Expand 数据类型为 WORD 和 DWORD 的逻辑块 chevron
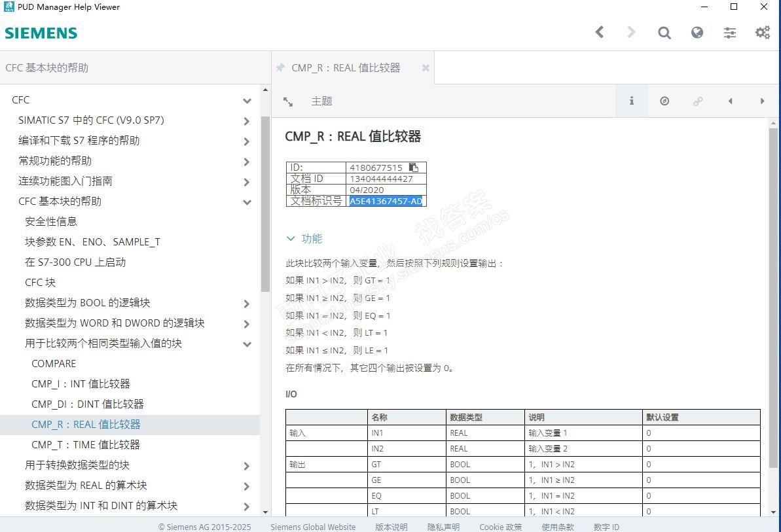The image size is (781, 532). pos(247,324)
